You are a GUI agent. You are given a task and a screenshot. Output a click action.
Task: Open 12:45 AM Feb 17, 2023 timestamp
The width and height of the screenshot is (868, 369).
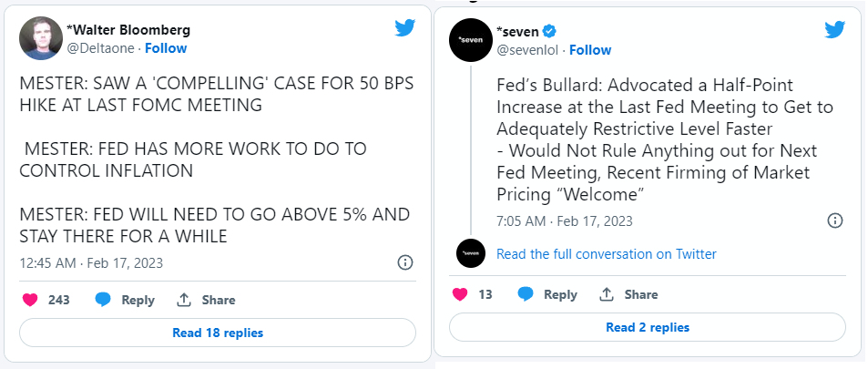coord(91,262)
